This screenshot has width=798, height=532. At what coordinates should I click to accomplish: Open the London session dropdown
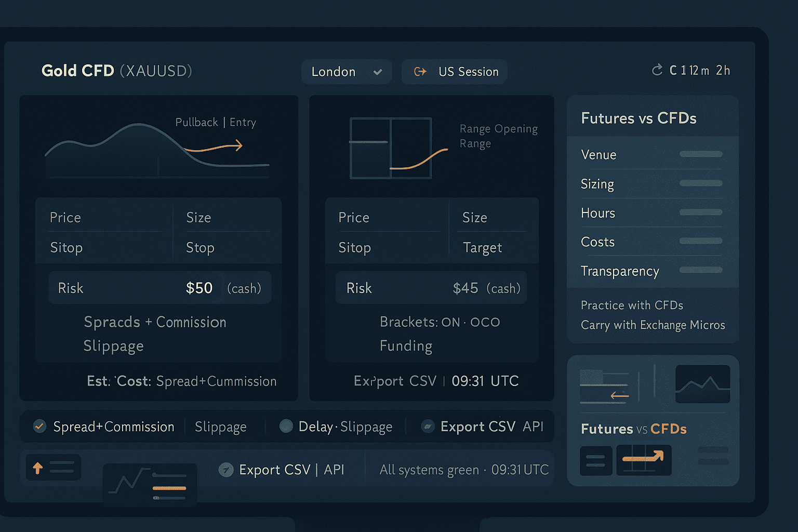pyautogui.click(x=346, y=72)
